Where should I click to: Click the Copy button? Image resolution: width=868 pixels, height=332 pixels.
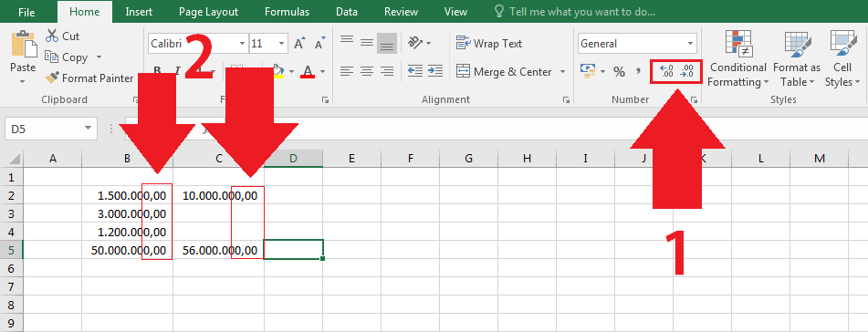(x=67, y=57)
